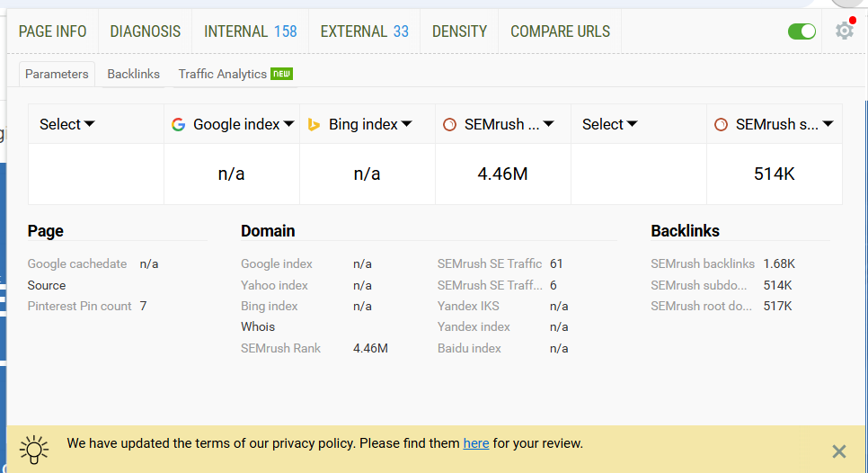Image resolution: width=868 pixels, height=473 pixels.
Task: Click the lightbulb notification icon
Action: (x=34, y=449)
